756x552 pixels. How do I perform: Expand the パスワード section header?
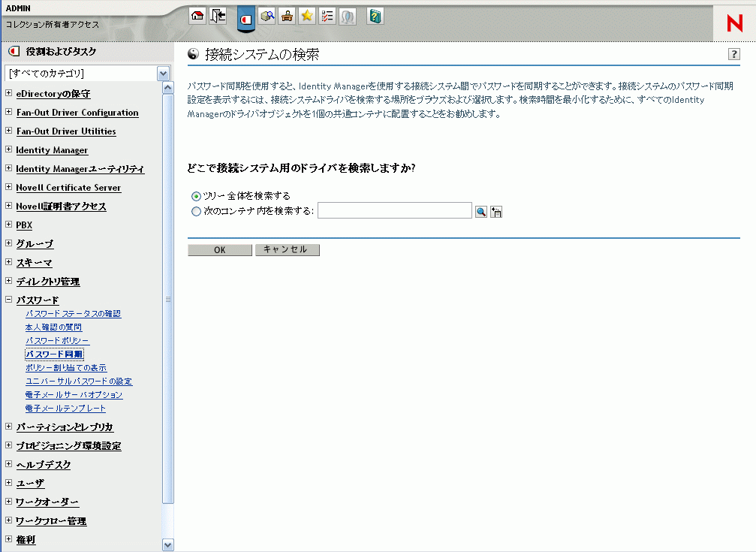[x=8, y=299]
